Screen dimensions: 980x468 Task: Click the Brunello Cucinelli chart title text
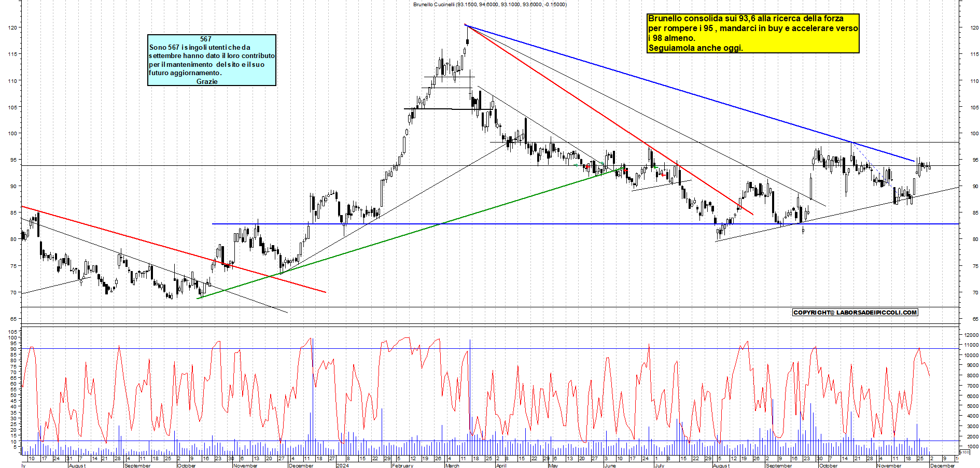coord(490,4)
